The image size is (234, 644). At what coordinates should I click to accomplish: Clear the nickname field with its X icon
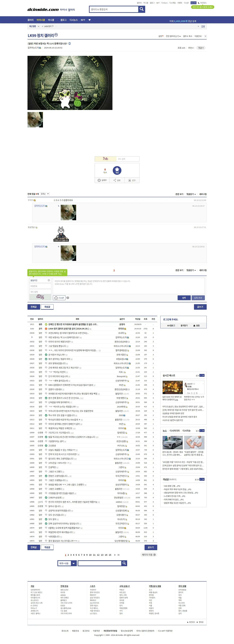[x=49, y=280]
